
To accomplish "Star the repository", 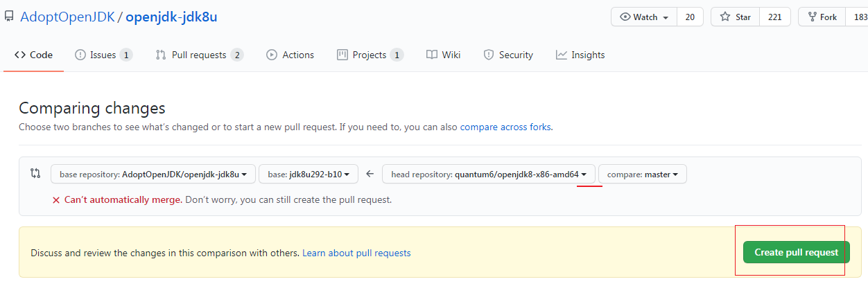I will point(736,17).
